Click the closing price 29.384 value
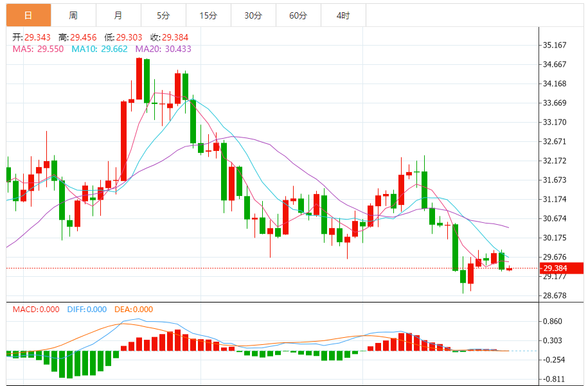588x386 pixels. coord(175,37)
